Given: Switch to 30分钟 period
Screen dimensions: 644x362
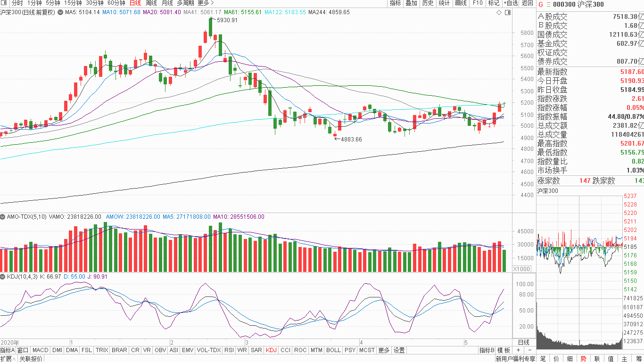Looking at the screenshot, I should [x=94, y=3].
